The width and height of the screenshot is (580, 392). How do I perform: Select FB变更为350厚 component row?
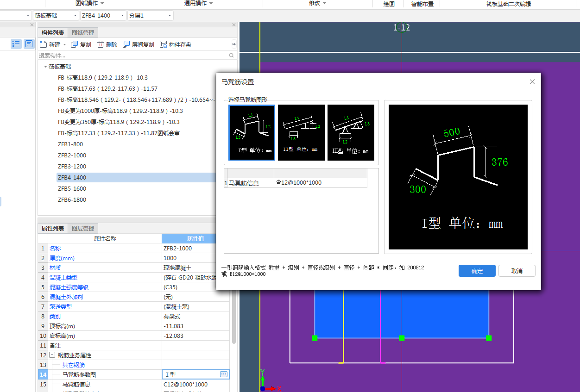(119, 122)
